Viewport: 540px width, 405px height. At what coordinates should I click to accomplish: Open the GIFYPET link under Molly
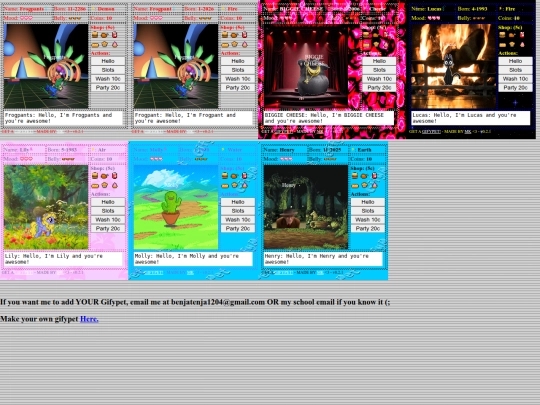pyautogui.click(x=154, y=272)
